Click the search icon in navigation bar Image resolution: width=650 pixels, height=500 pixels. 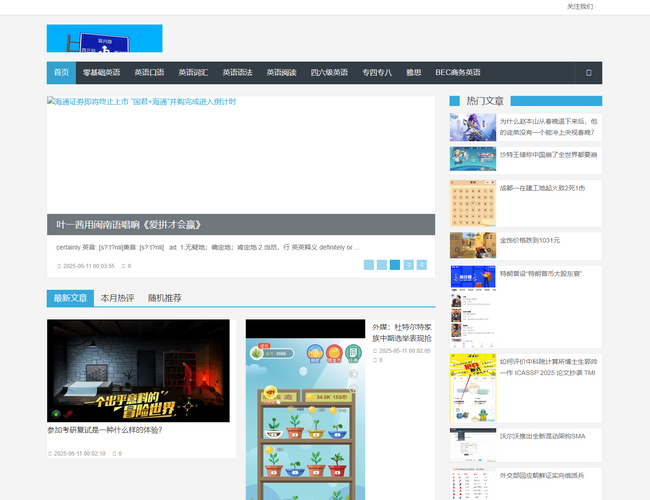(588, 73)
